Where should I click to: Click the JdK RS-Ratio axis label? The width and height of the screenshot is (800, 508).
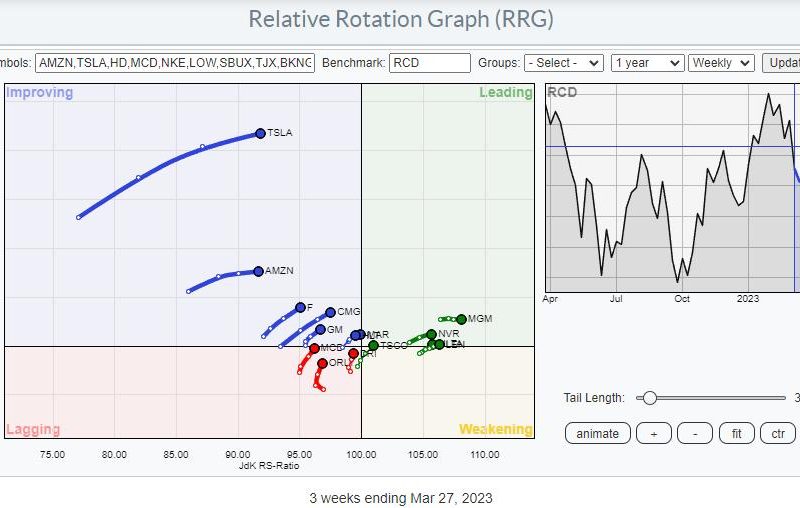pos(269,466)
